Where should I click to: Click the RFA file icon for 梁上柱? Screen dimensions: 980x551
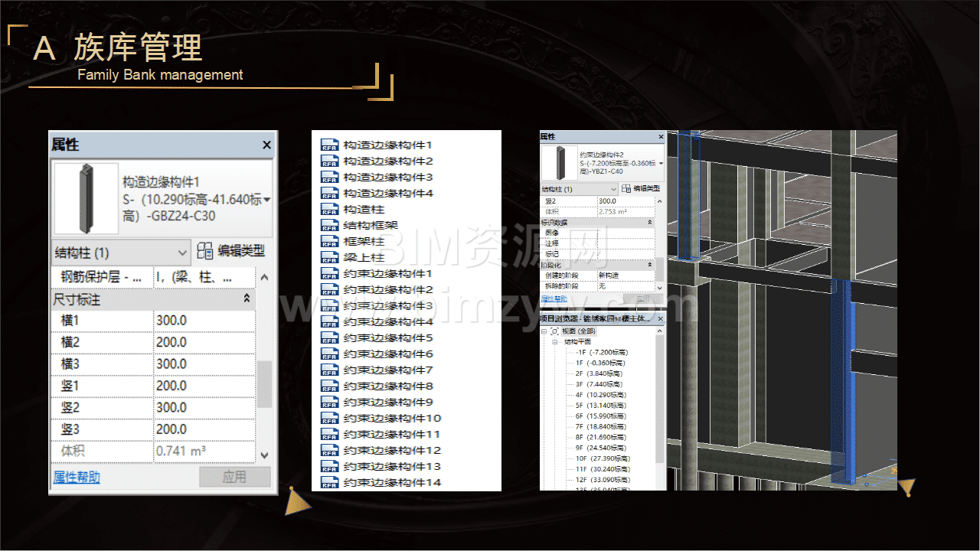329,257
